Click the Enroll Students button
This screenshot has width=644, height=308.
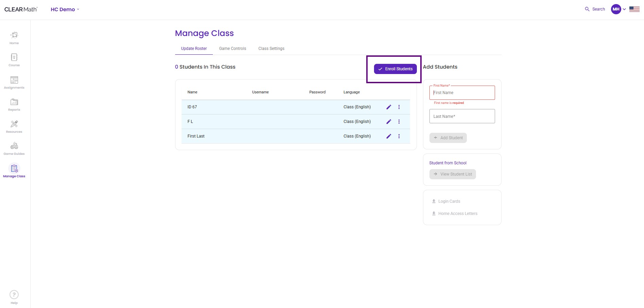coord(395,69)
